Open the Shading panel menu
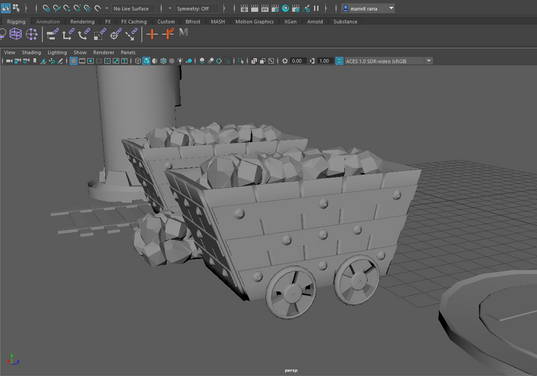The width and height of the screenshot is (537, 376). coord(31,52)
